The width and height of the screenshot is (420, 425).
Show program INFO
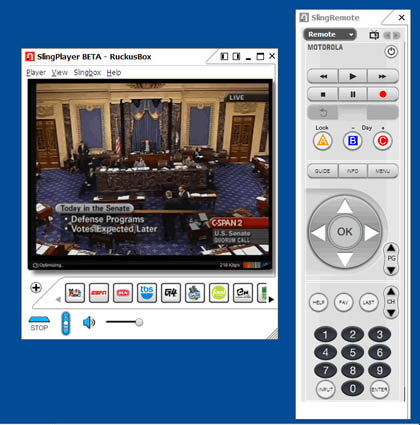point(353,171)
